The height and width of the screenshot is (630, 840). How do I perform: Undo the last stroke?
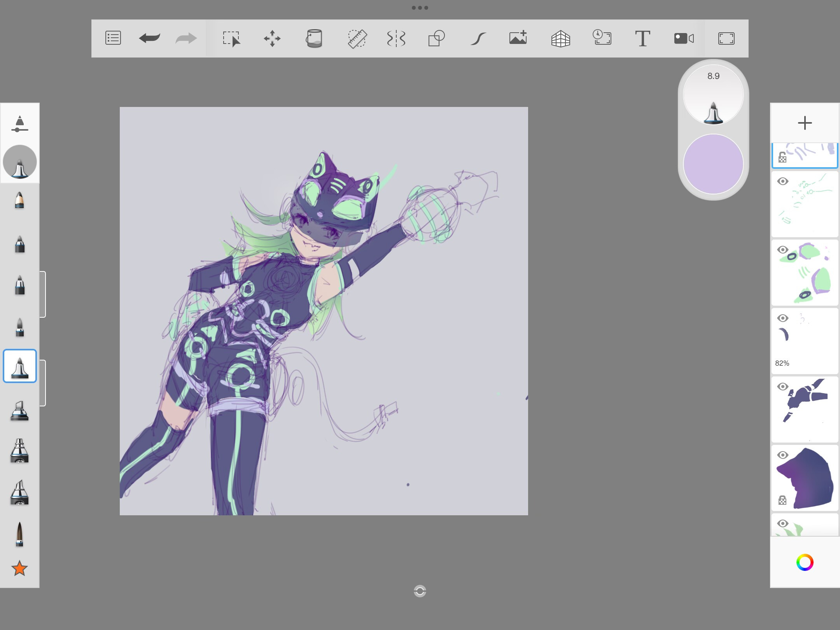(149, 38)
